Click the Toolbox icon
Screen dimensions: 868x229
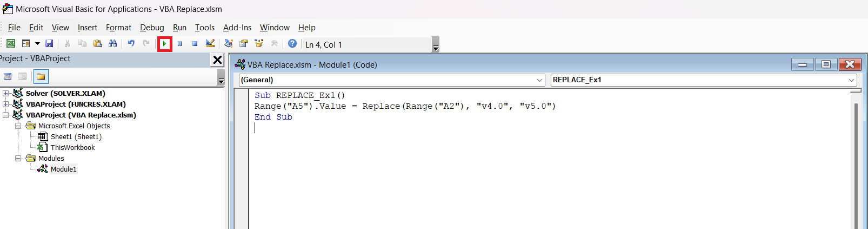point(274,44)
